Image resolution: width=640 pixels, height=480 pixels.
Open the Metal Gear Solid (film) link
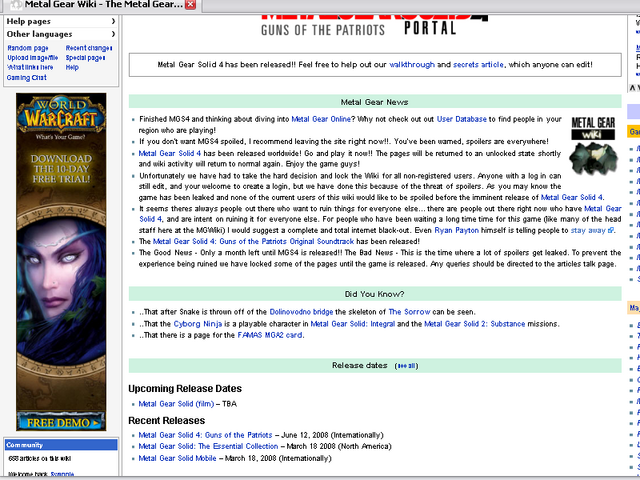(x=176, y=404)
